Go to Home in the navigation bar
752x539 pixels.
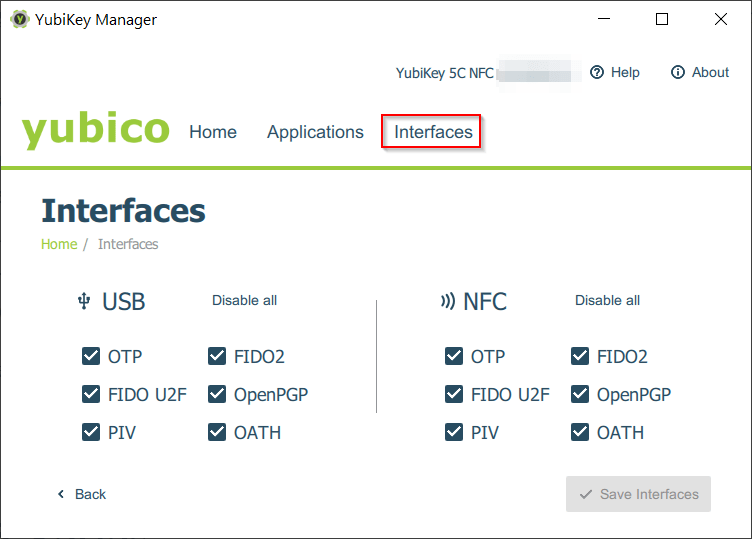click(213, 132)
